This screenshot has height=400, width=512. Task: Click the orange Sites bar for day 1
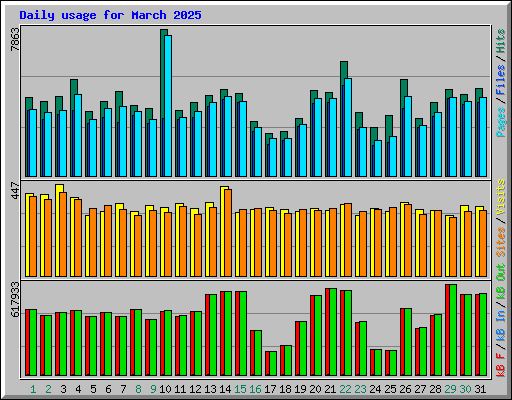pos(33,236)
